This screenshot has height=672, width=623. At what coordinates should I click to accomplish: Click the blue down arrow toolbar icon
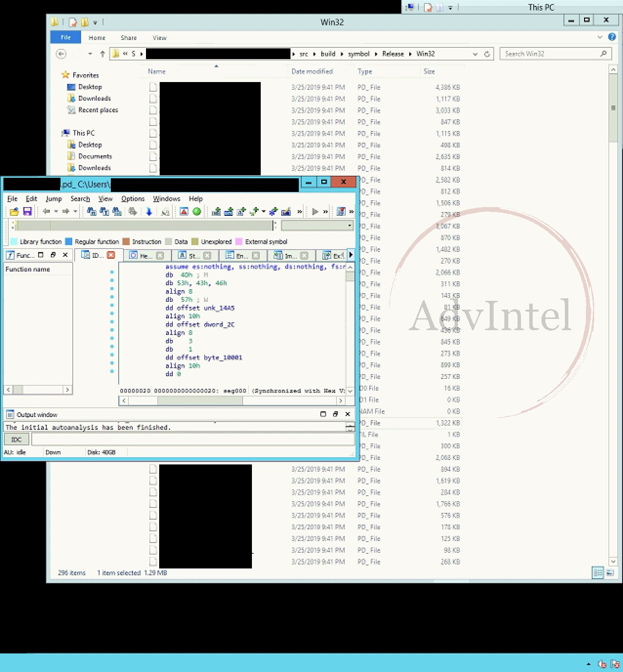point(149,211)
